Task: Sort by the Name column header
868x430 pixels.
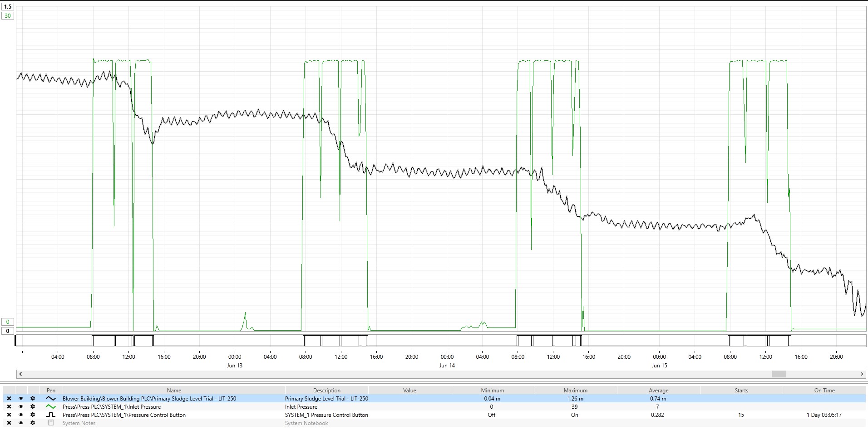Action: 174,391
